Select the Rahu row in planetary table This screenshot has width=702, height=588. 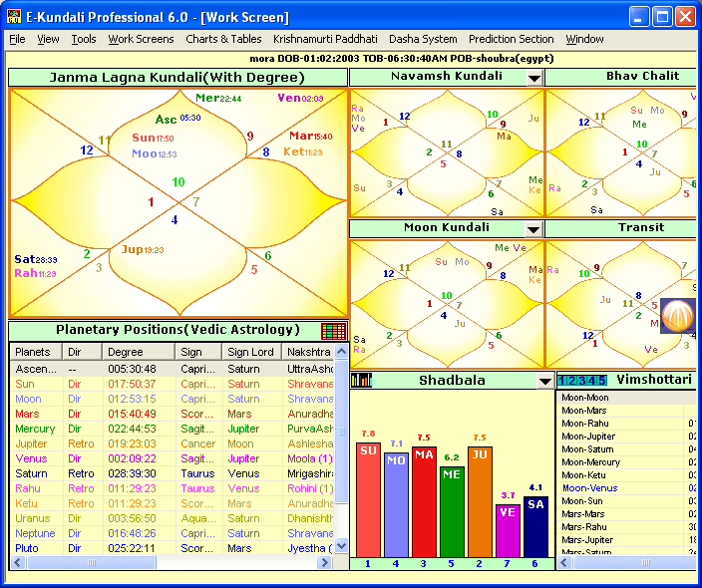coord(172,488)
